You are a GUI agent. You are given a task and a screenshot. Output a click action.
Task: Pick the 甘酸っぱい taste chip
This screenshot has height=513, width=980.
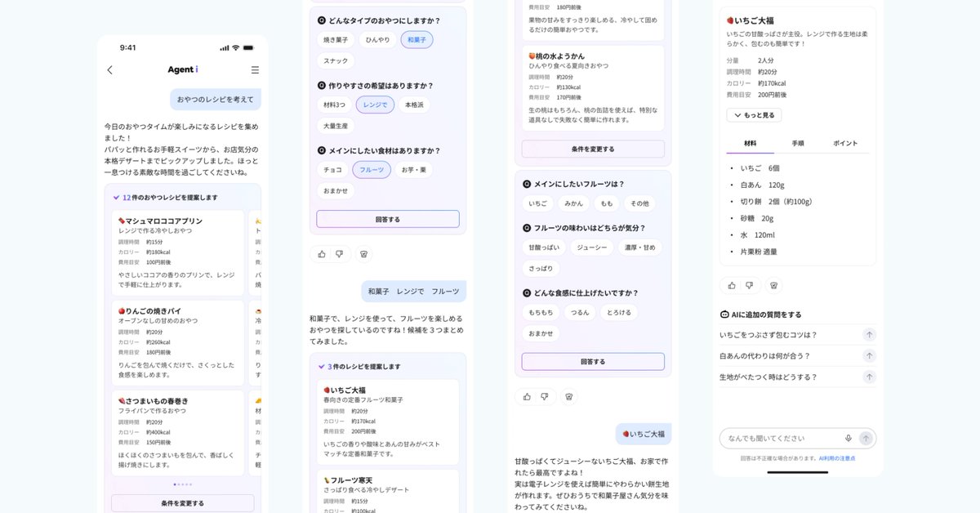pos(544,248)
